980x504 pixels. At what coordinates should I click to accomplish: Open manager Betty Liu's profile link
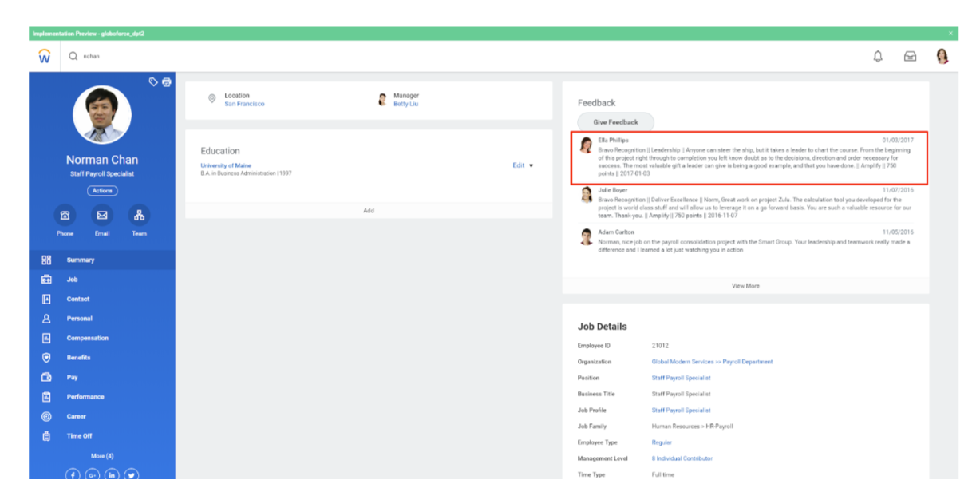pyautogui.click(x=404, y=104)
